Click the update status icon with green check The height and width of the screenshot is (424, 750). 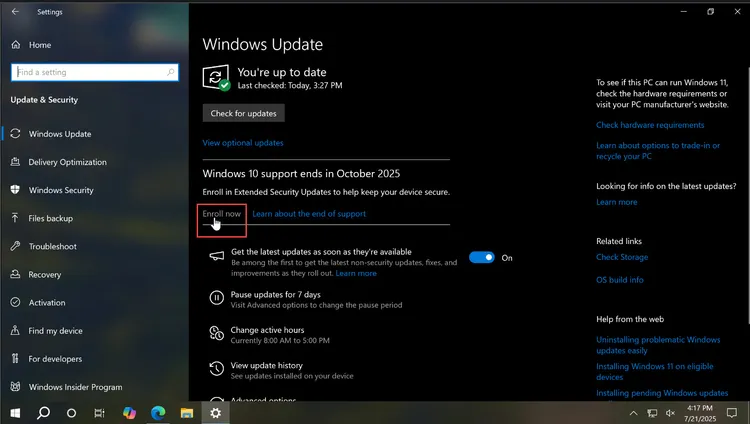(x=216, y=78)
